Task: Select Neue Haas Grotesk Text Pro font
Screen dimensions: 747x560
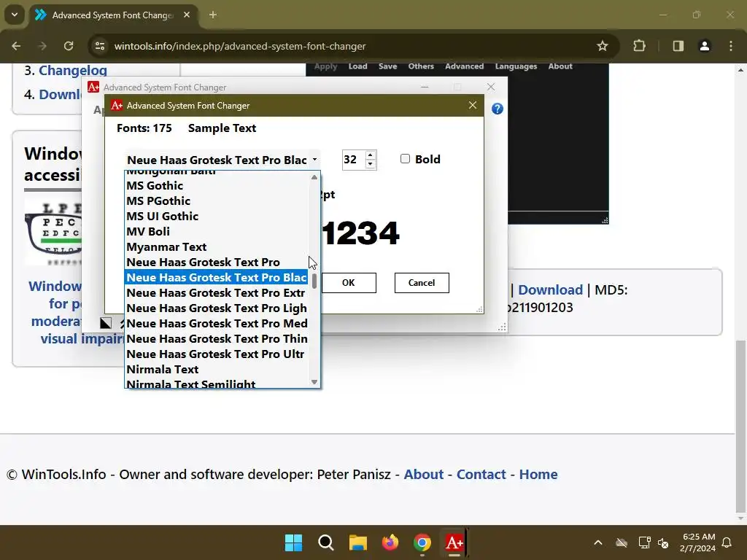Action: click(x=217, y=262)
